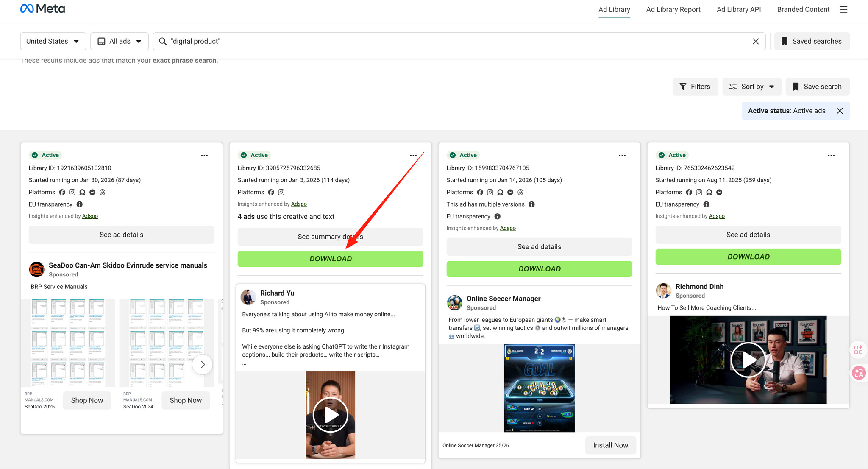Open the Ad Library API tab
This screenshot has width=868, height=469.
click(738, 9)
